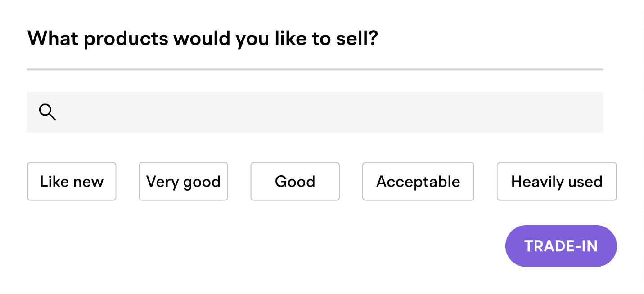Screen dimensions: 644x294
Task: Mark the item as Like new
Action: point(72,182)
